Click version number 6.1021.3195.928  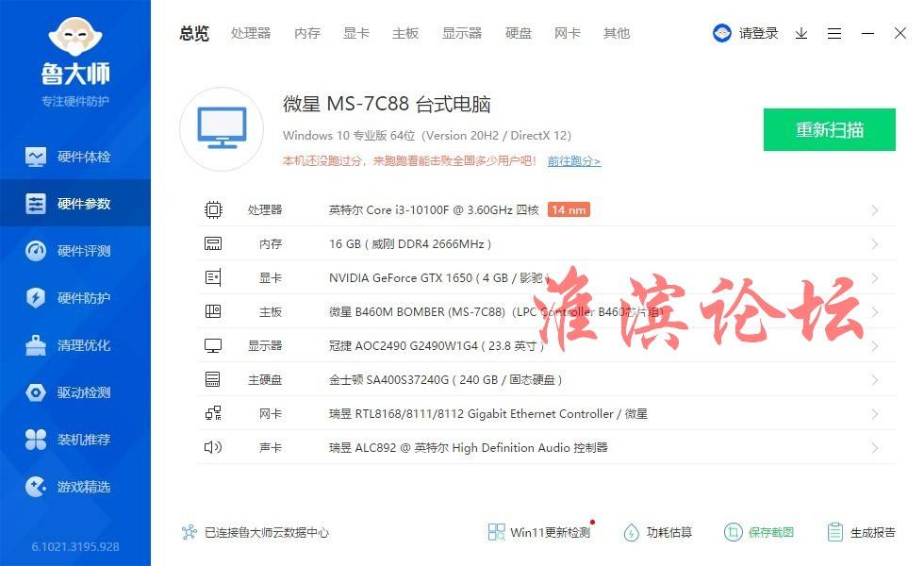click(x=75, y=546)
